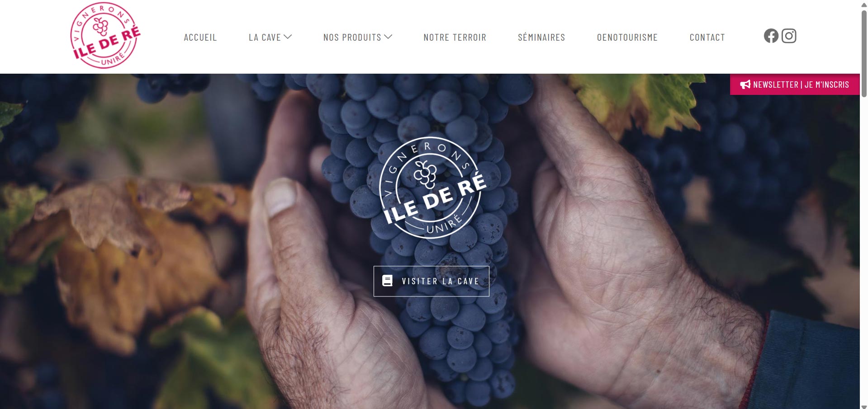Viewport: 868px width, 409px height.
Task: Click the page vertical scrollbar thumb
Action: 864,53
